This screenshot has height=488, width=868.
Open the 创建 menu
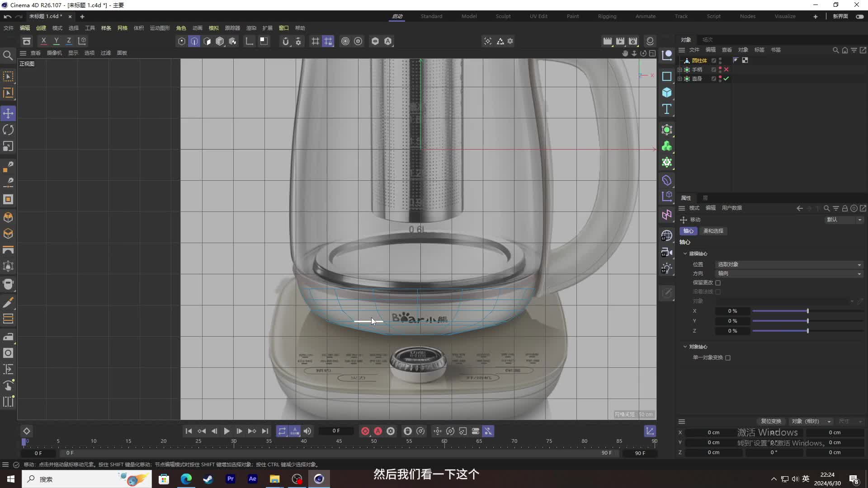tap(41, 28)
